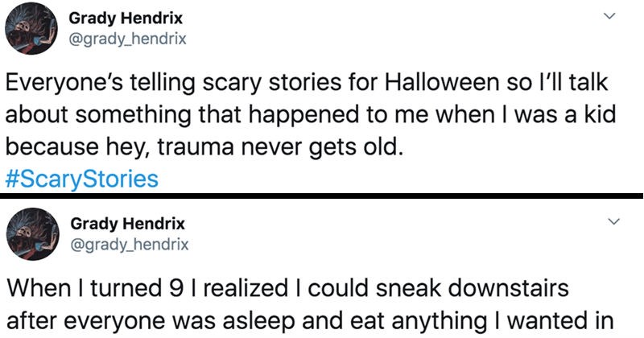The width and height of the screenshot is (644, 338).
Task: Expand the second tweet's chevron menu
Action: coord(613,221)
